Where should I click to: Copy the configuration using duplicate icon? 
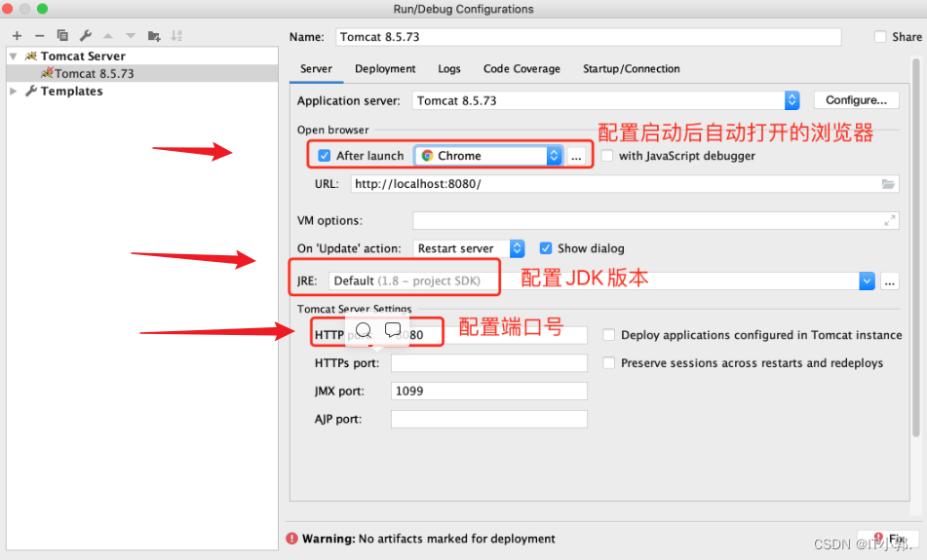pos(62,35)
